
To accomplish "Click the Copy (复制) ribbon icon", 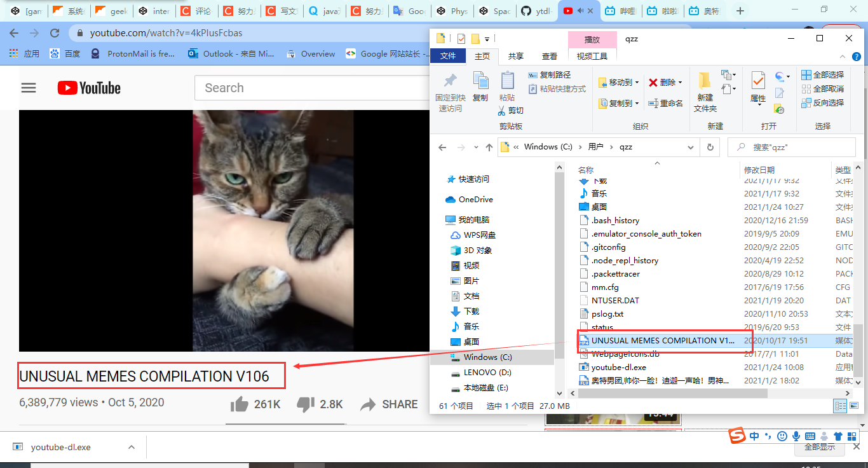I will coord(480,81).
